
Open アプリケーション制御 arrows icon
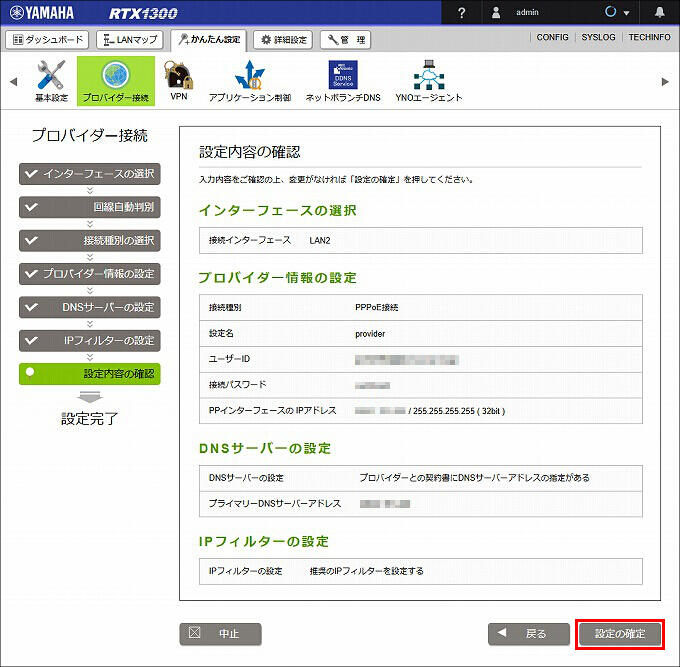(x=250, y=81)
